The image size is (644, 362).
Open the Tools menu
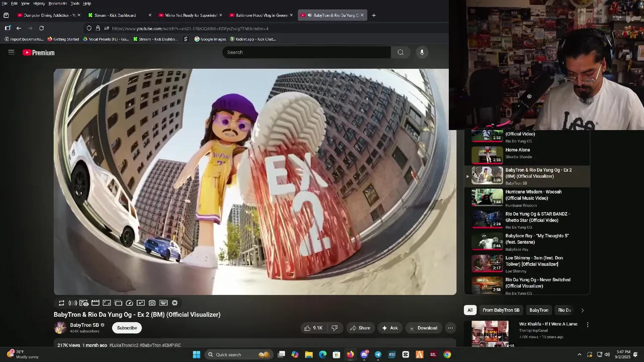pyautogui.click(x=74, y=4)
